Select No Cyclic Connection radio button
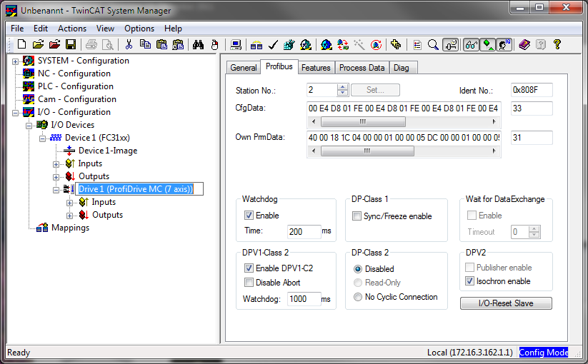588x364 pixels. pos(358,297)
